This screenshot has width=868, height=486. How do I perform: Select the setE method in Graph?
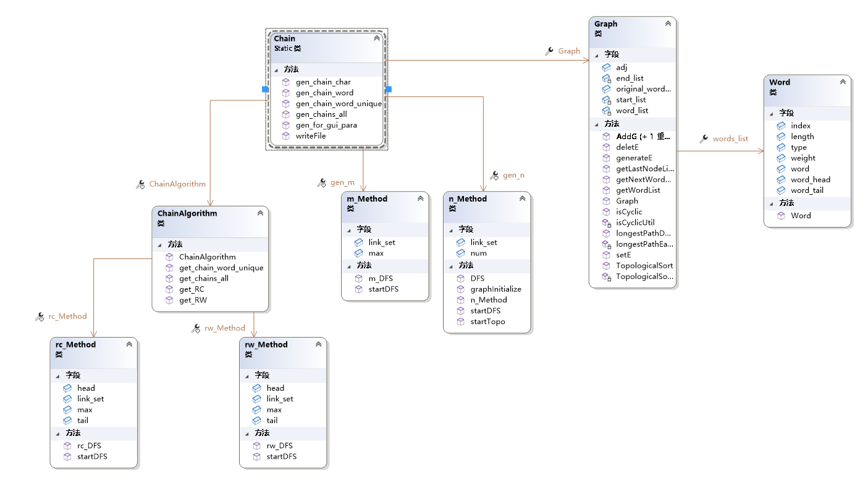tap(623, 255)
